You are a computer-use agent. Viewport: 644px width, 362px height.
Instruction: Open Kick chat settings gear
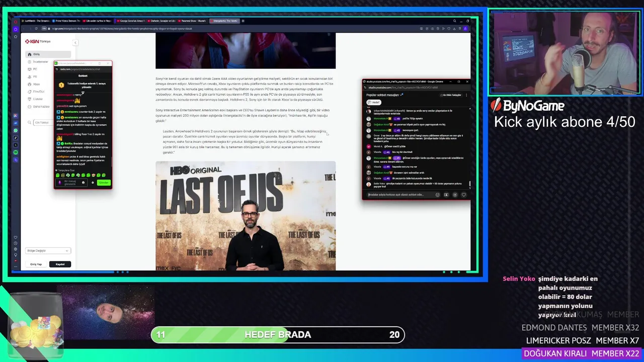pyautogui.click(x=93, y=183)
